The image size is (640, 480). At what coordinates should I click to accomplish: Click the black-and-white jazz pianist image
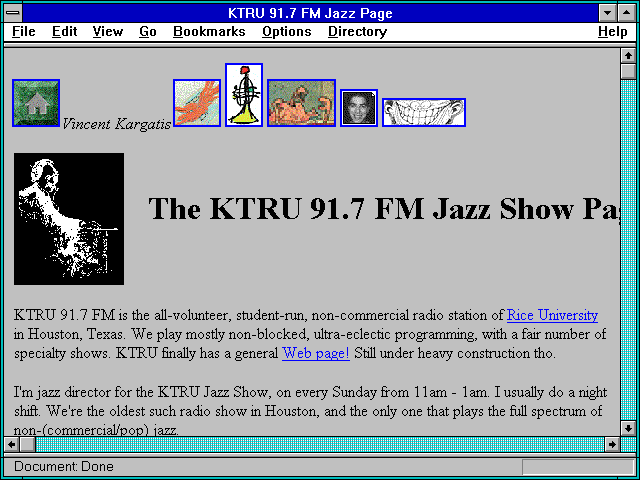click(x=69, y=219)
